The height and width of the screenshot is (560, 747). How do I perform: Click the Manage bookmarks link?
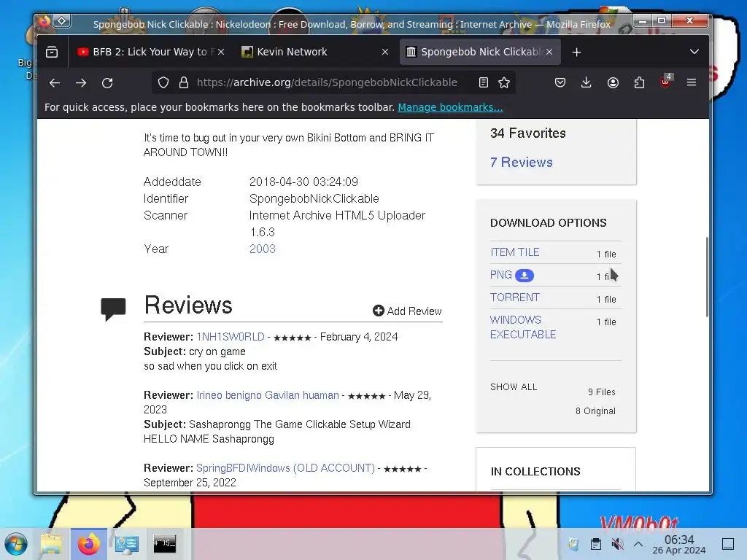(x=450, y=107)
